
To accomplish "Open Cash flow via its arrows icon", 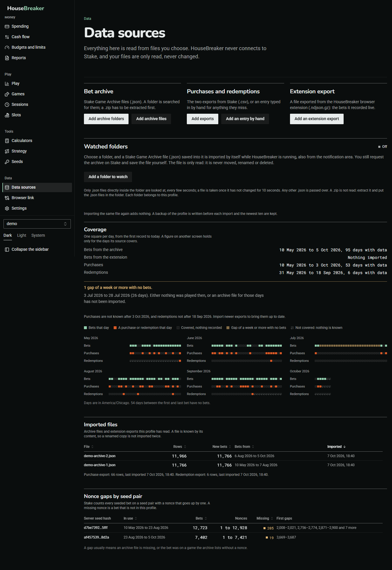I will pyautogui.click(x=7, y=37).
